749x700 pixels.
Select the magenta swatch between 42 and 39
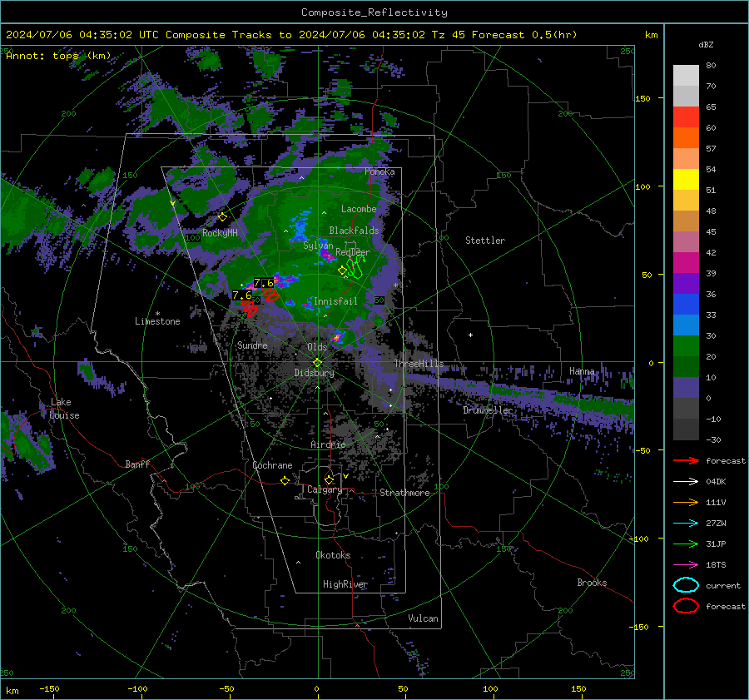pyautogui.click(x=686, y=263)
